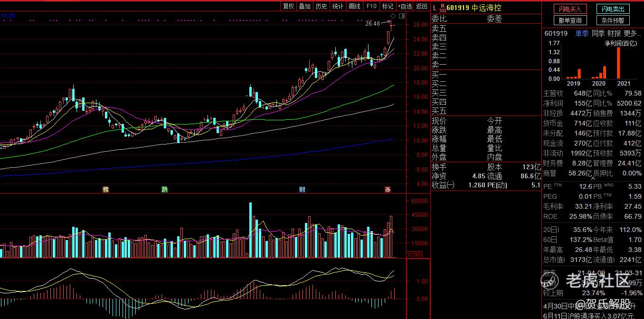Click the 财 event marker under the chart
Screen dimensions: 644x319
click(x=302, y=190)
